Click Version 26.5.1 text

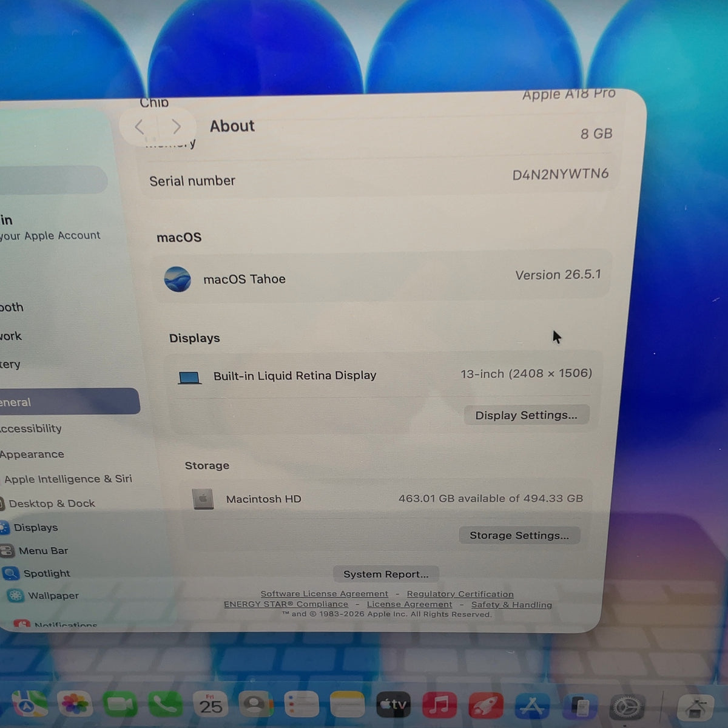point(558,275)
